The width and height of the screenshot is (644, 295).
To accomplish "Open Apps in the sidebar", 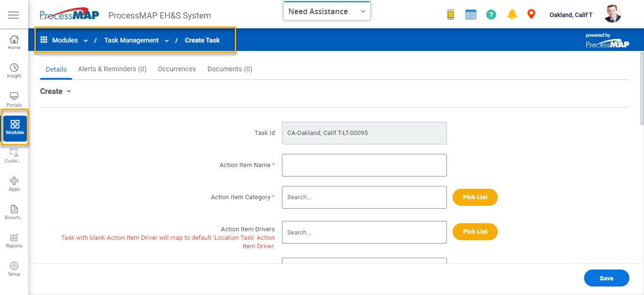I will [x=14, y=184].
